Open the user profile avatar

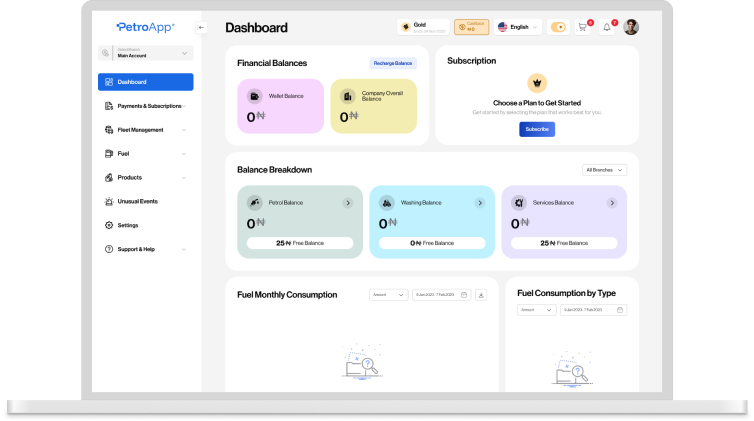(631, 27)
